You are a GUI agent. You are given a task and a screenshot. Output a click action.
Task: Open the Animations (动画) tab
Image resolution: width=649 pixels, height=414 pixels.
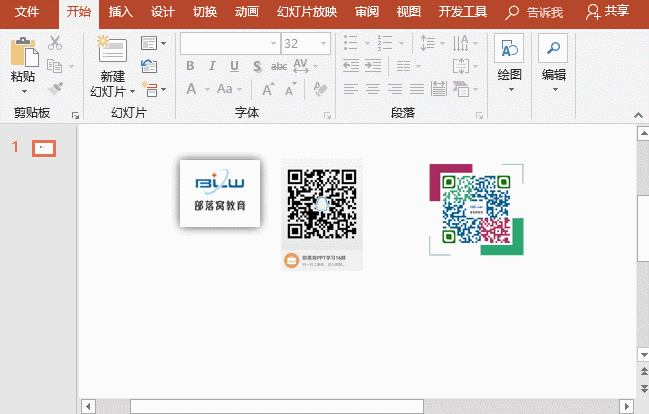tap(244, 12)
